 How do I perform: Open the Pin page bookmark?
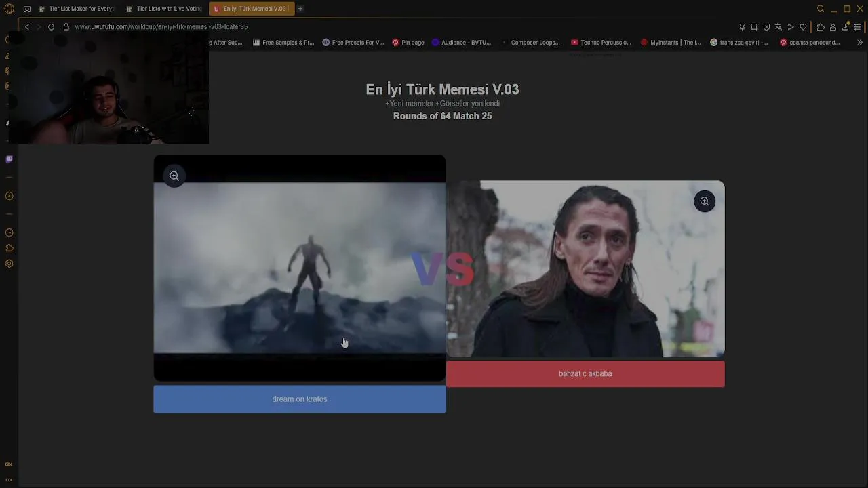click(408, 43)
